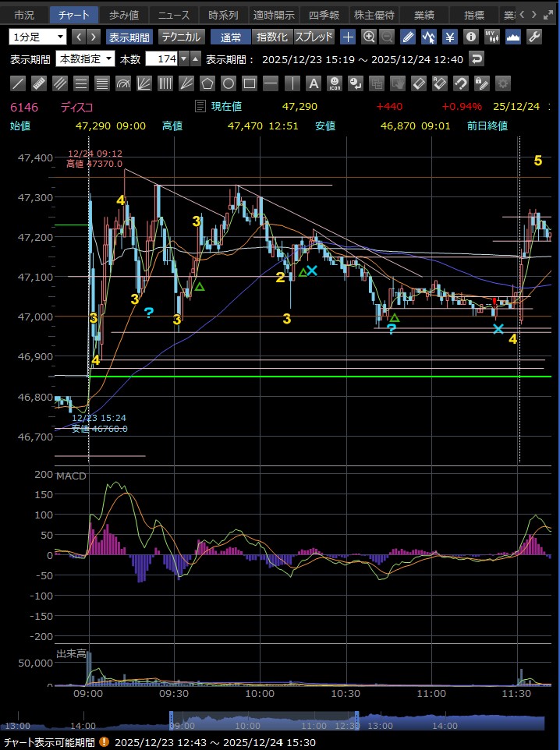Select the trend line drawing tool
The image size is (560, 750).
click(19, 83)
